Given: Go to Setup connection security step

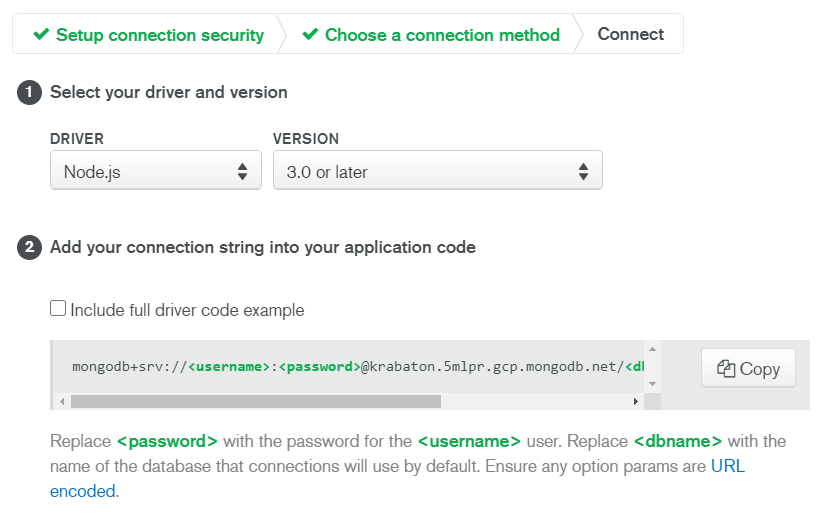Looking at the screenshot, I should click(148, 35).
